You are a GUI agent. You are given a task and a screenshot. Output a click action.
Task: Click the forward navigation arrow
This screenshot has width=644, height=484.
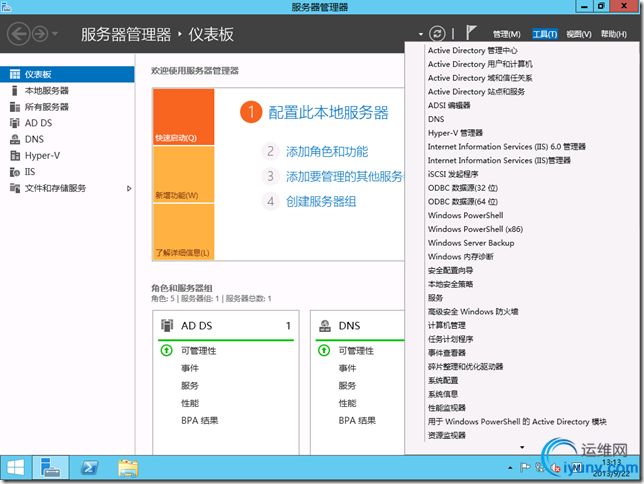point(40,34)
